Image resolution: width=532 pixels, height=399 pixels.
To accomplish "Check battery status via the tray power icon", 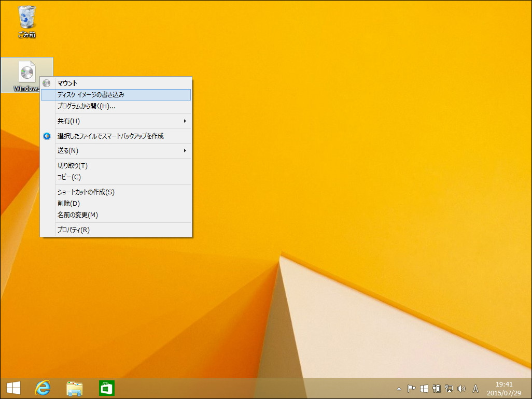I will (x=436, y=389).
